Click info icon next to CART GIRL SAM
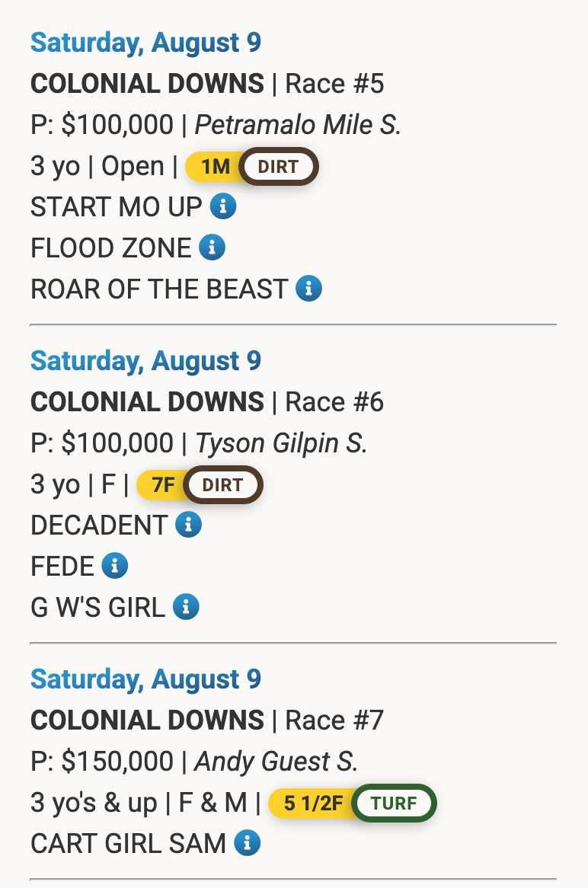The width and height of the screenshot is (588, 888). (248, 843)
